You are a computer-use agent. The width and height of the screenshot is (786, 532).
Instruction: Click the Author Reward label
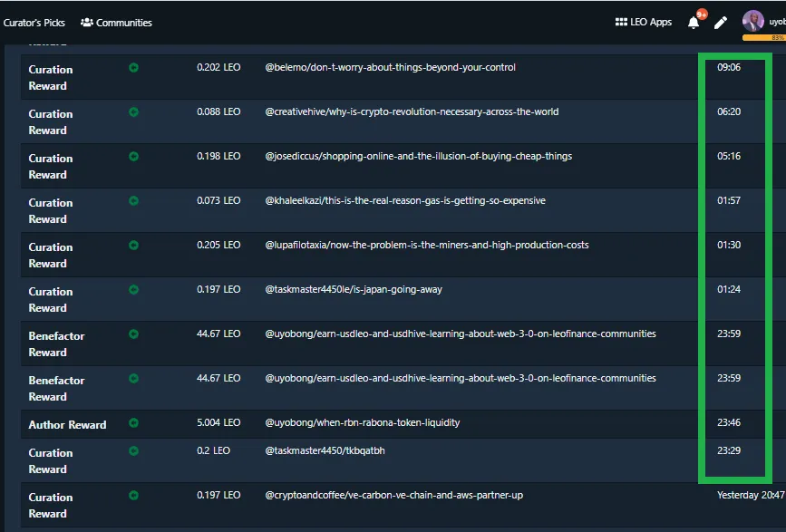click(x=67, y=425)
